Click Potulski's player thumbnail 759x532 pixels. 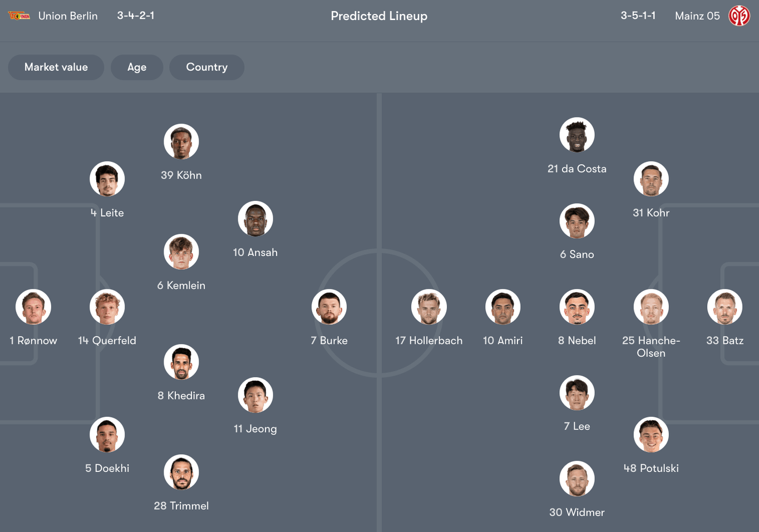tap(651, 435)
